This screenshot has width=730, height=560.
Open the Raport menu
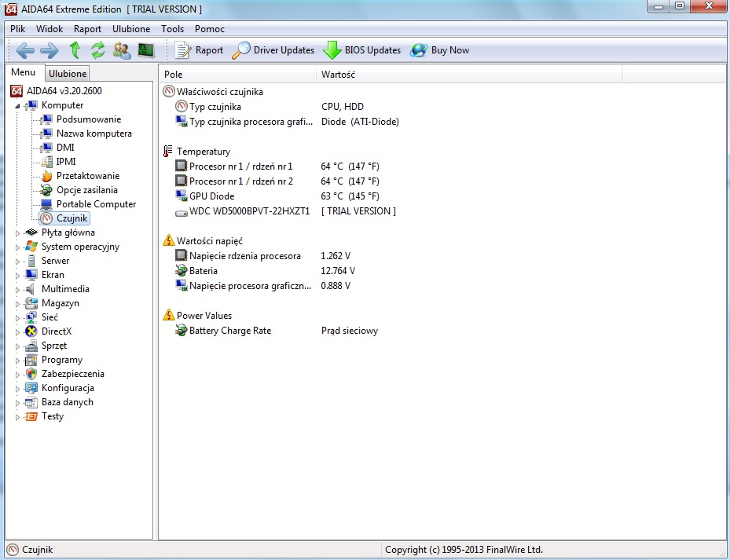[87, 29]
